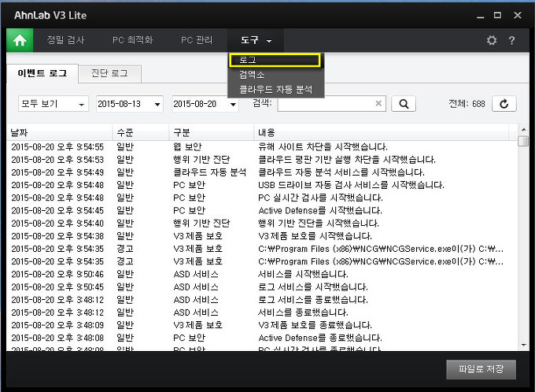Refresh the log list with reload icon
Screen dimensions: 535x392
click(504, 104)
